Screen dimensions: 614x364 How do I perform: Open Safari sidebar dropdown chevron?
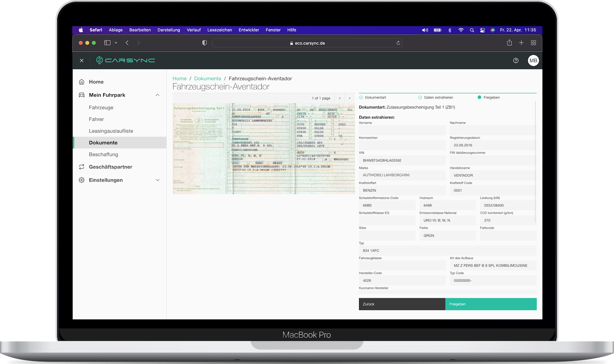click(x=116, y=43)
